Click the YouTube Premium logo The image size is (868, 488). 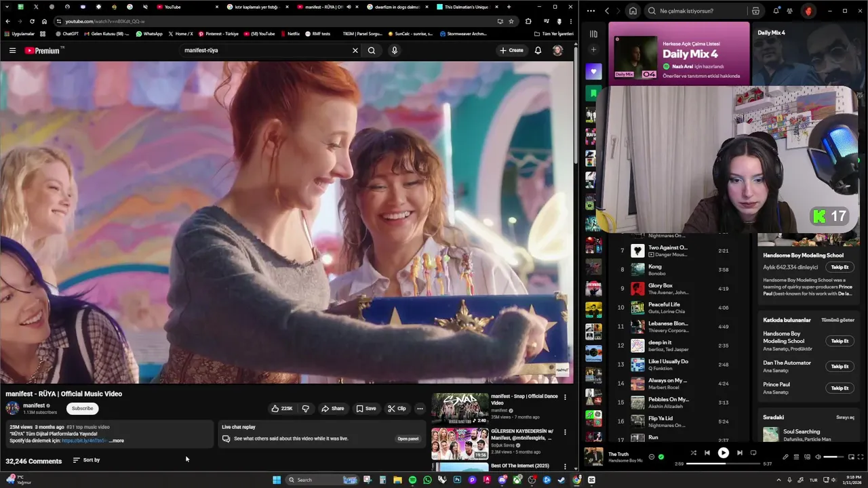[x=42, y=50]
